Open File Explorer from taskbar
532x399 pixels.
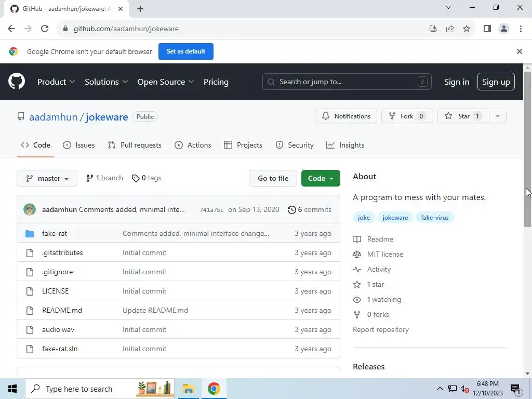(x=188, y=389)
